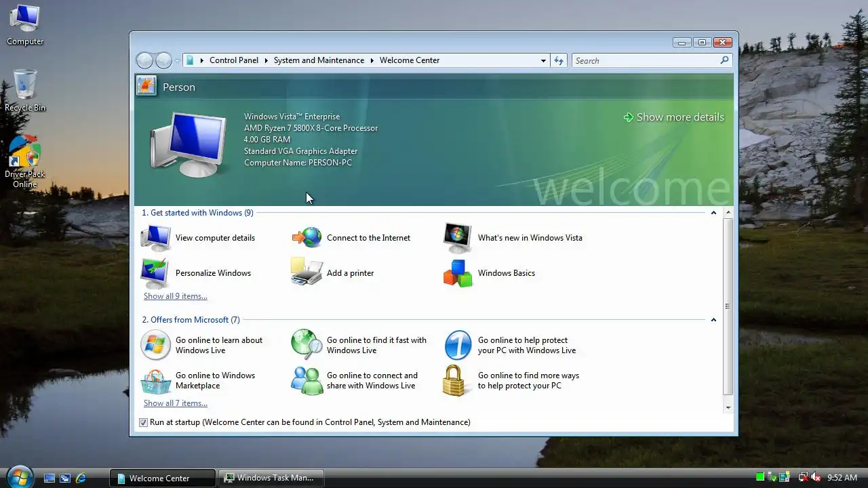Select the Personalize Windows icon
The image size is (868, 488).
point(156,273)
